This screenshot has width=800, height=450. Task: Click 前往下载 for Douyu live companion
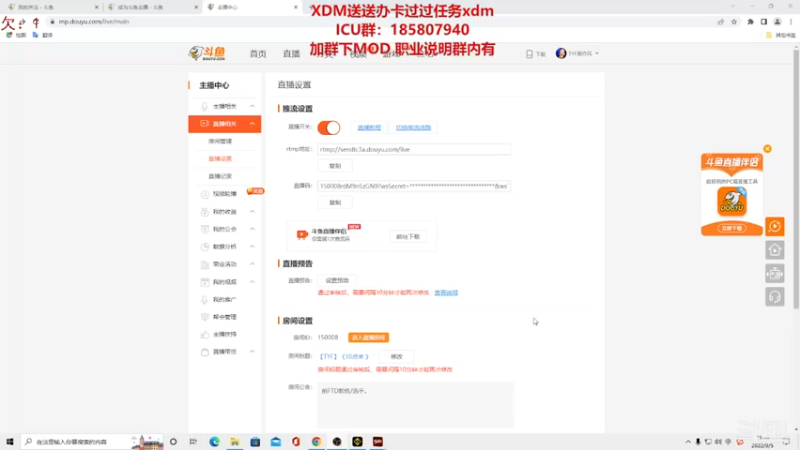click(x=408, y=237)
